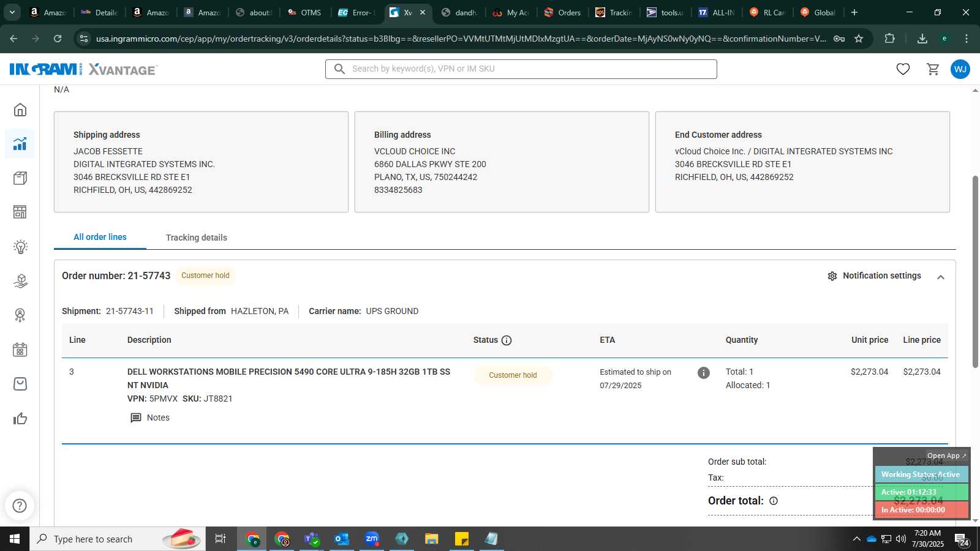Open browser extensions puzzle icon

pos(890,39)
